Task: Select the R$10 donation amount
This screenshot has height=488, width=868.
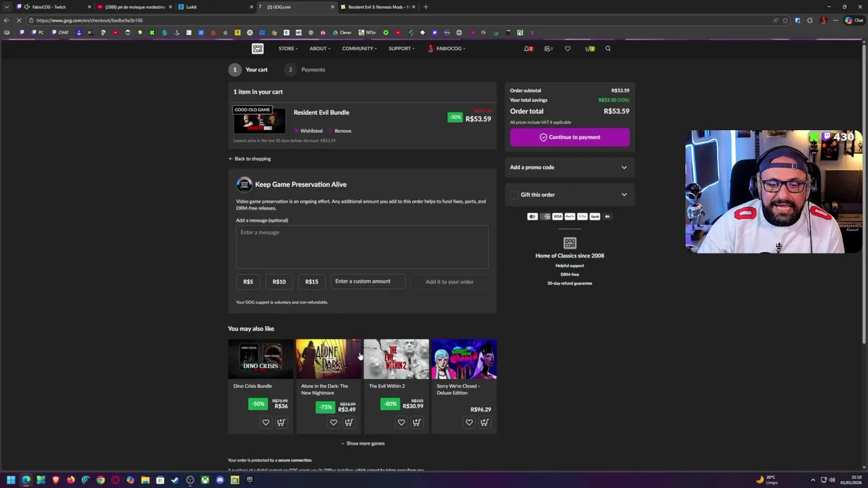Action: 279,281
